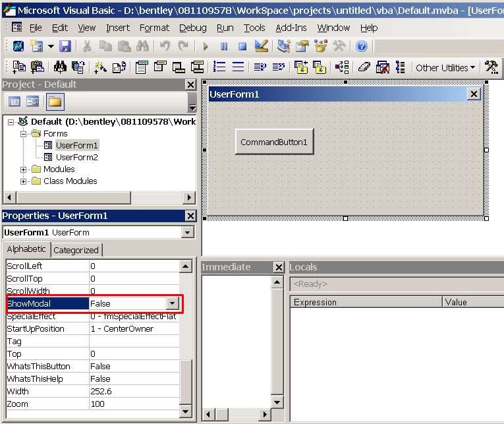Viewport: 504px width, 424px height.
Task: Click the Redo arrow icon
Action: (x=183, y=47)
